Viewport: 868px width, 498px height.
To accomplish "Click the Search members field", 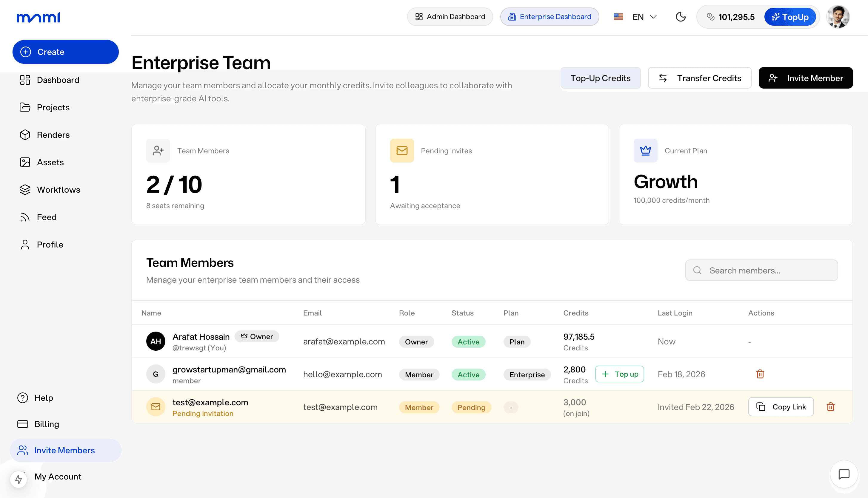I will click(x=761, y=270).
